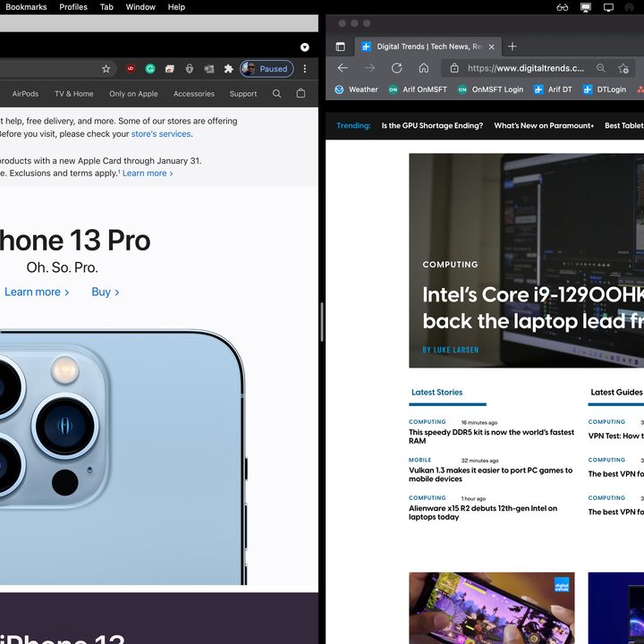
Task: Select the Digital Trends tab in Edge
Action: [x=428, y=47]
